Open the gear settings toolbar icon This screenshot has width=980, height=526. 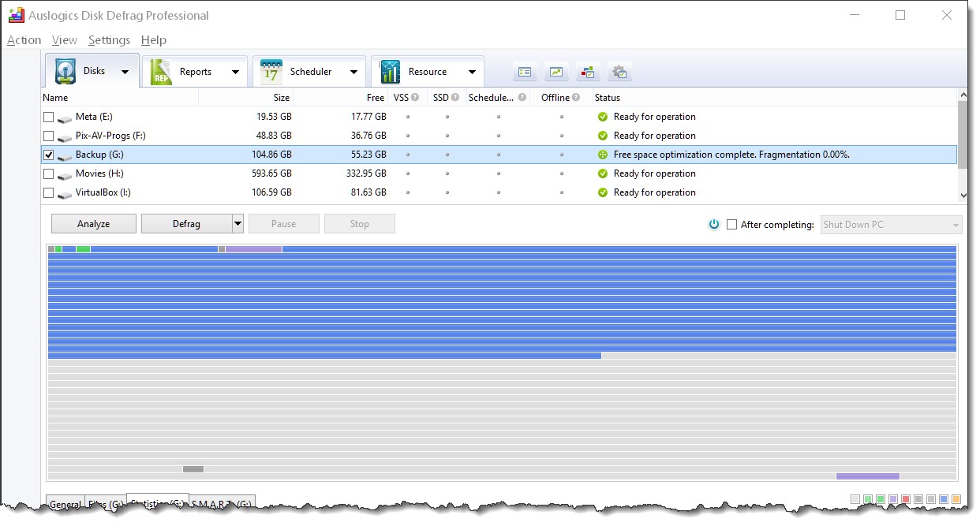point(619,72)
